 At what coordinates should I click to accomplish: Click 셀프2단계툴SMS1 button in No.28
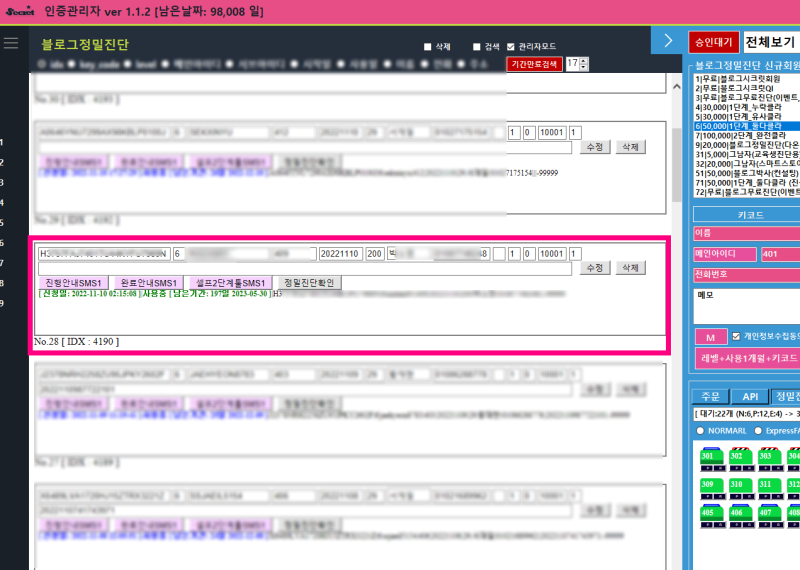pos(230,283)
